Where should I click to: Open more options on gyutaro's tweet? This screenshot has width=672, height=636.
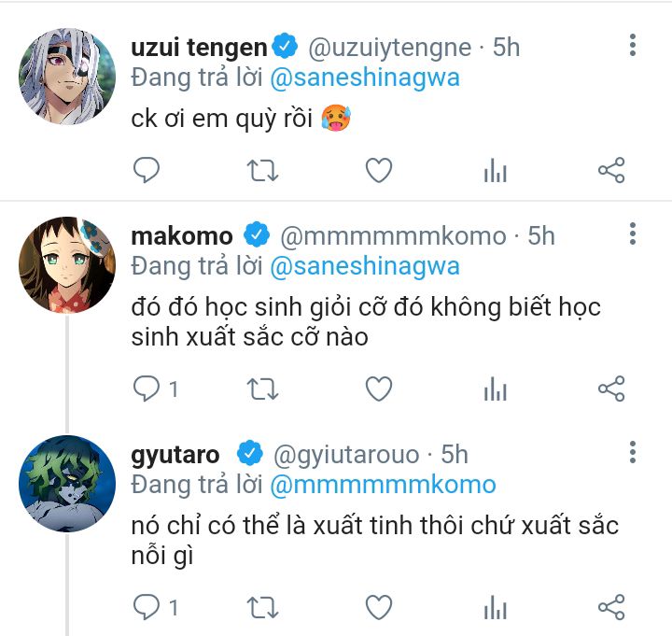coord(633,453)
